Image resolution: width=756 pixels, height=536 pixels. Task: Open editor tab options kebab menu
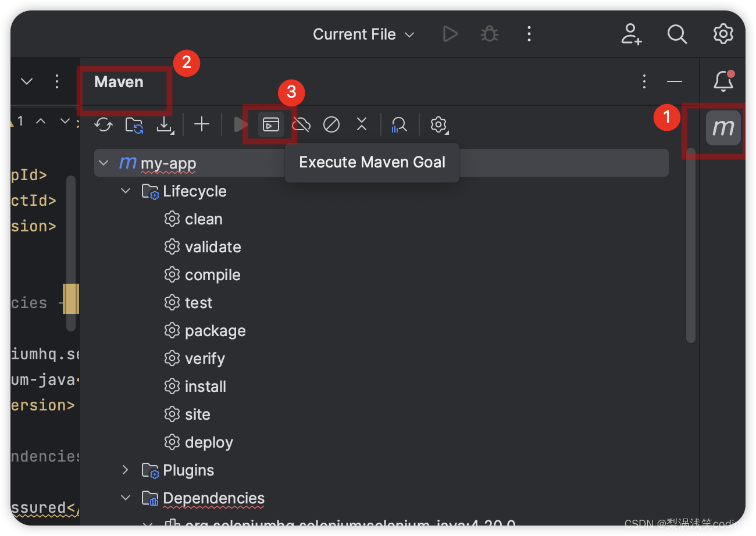click(x=56, y=81)
